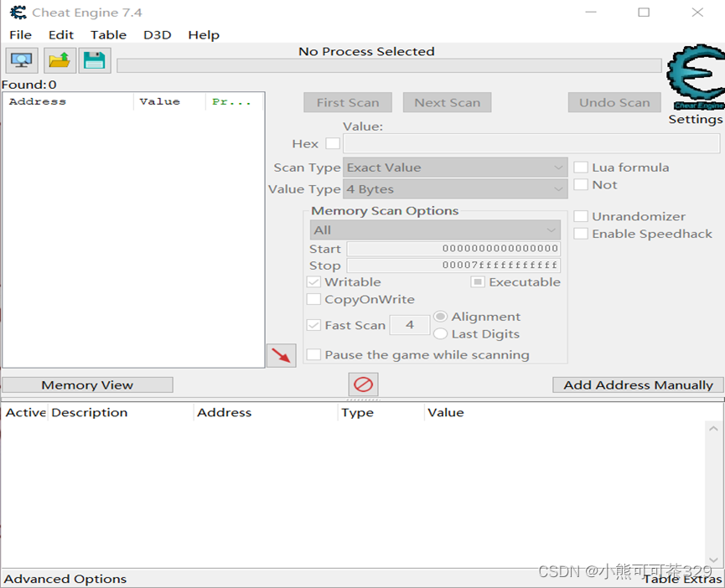Enable the Lua formula checkbox
The width and height of the screenshot is (725, 588).
point(581,168)
